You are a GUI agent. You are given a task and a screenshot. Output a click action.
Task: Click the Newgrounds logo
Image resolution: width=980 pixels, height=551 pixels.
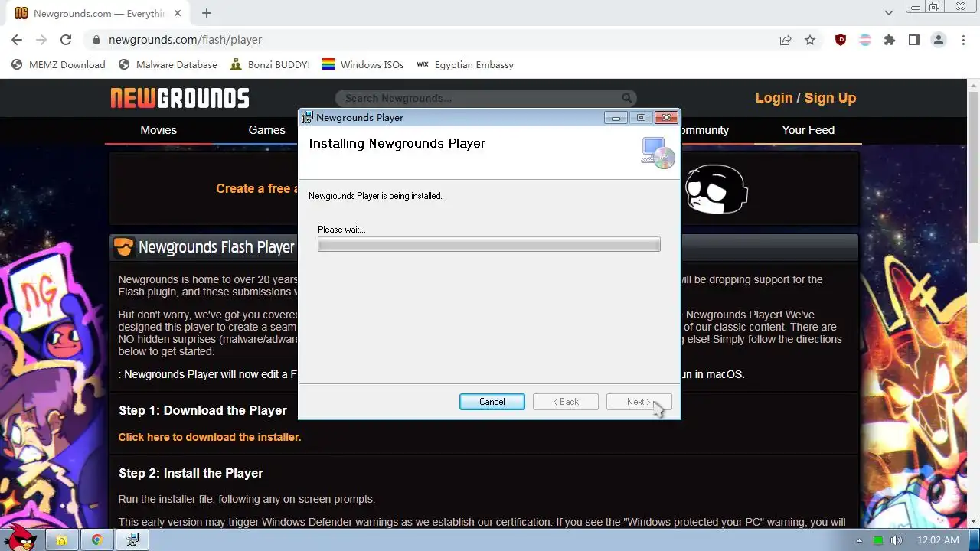pyautogui.click(x=180, y=98)
